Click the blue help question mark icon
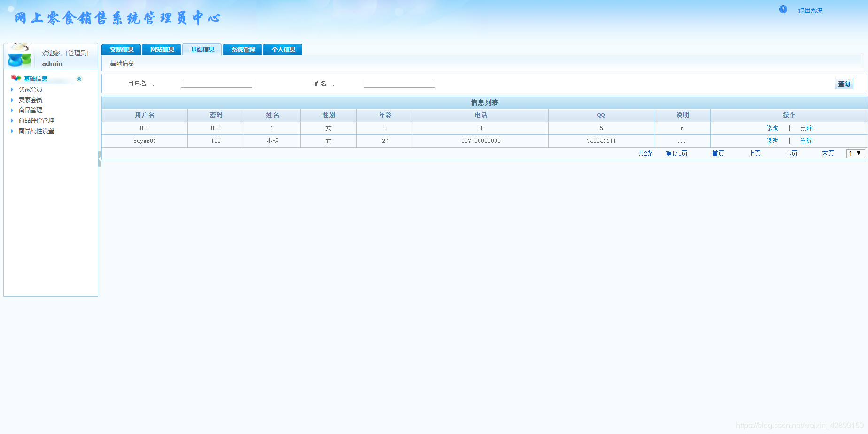 [x=783, y=9]
